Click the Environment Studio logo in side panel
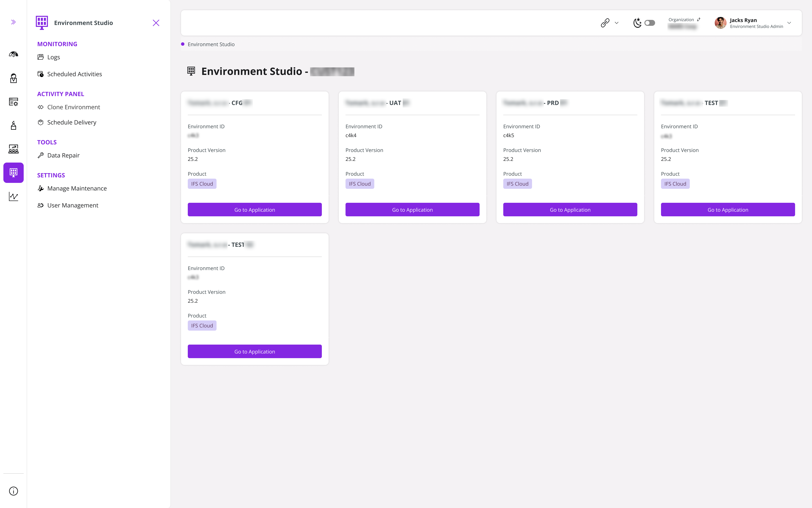 [x=42, y=22]
